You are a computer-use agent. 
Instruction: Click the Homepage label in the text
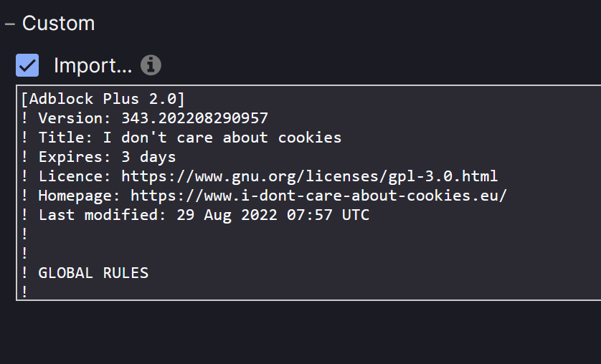coord(75,196)
